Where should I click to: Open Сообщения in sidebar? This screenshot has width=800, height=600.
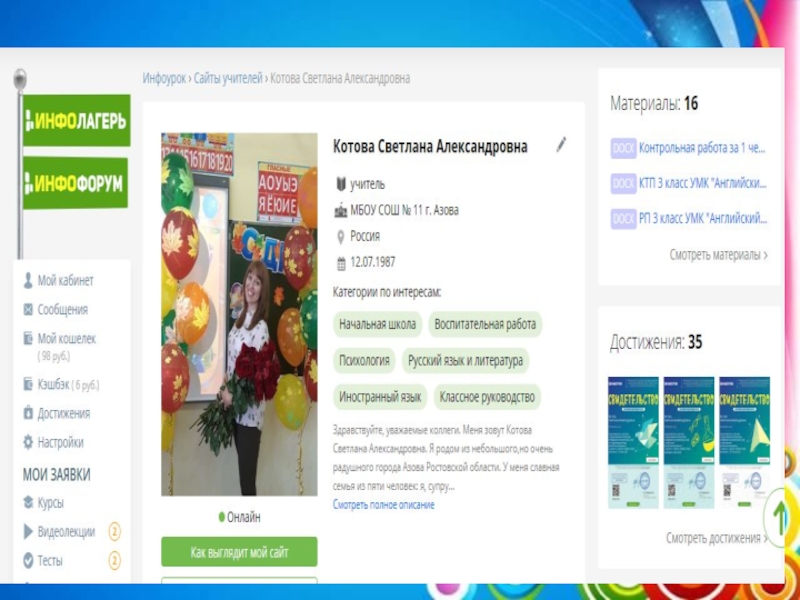[x=63, y=310]
